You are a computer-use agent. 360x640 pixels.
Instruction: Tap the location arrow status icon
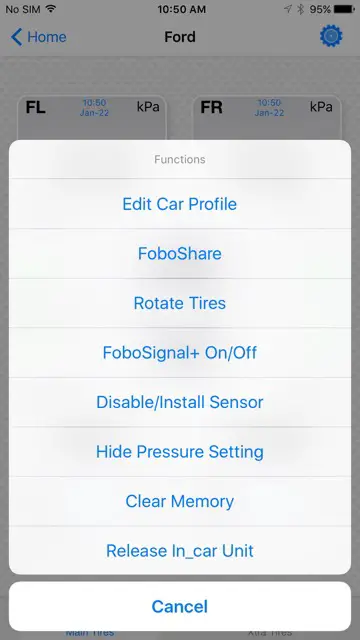click(x=288, y=9)
